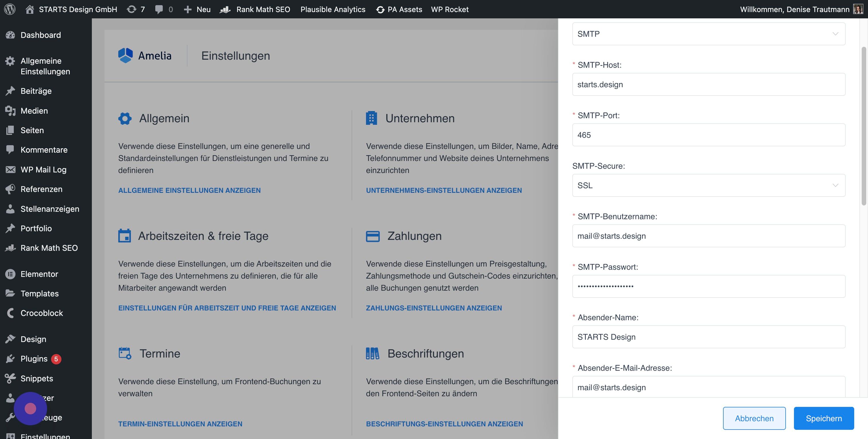Click the Amelia logo icon

[125, 55]
